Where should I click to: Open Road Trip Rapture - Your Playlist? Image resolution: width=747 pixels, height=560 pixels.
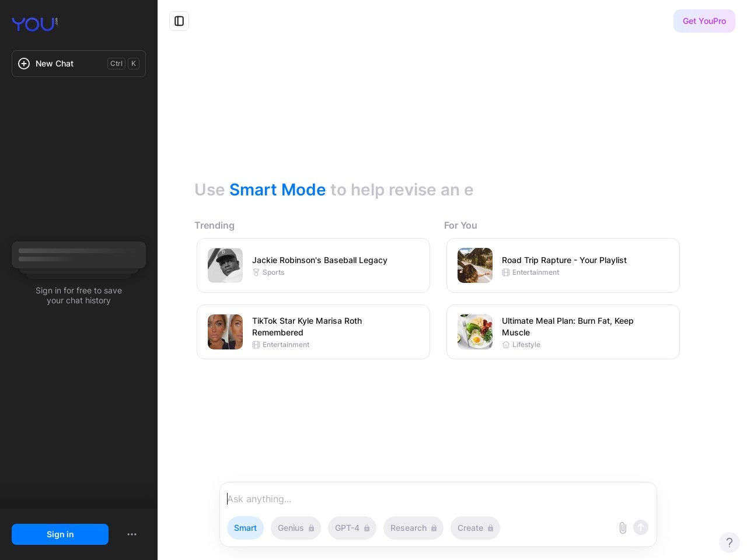(563, 265)
